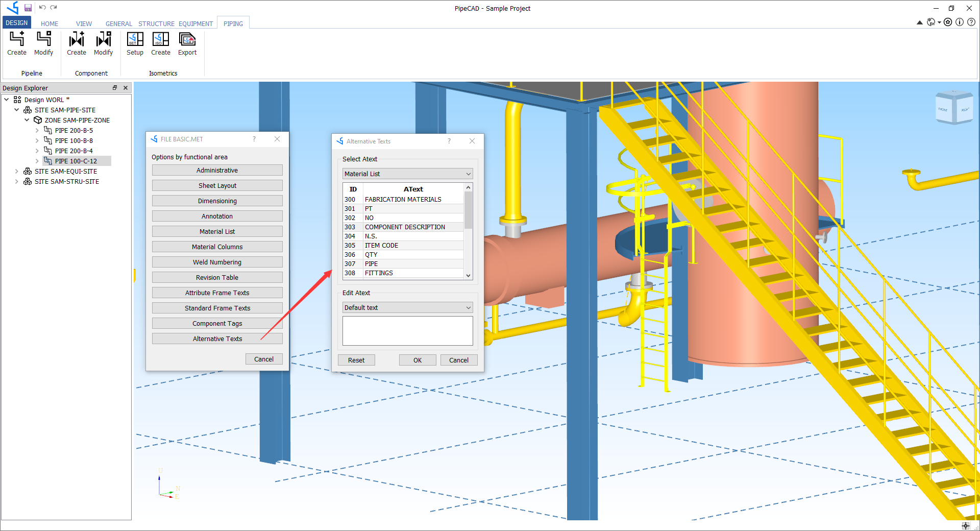Viewport: 980px width, 531px height.
Task: Open the language dropdown arrow
Action: (x=939, y=22)
